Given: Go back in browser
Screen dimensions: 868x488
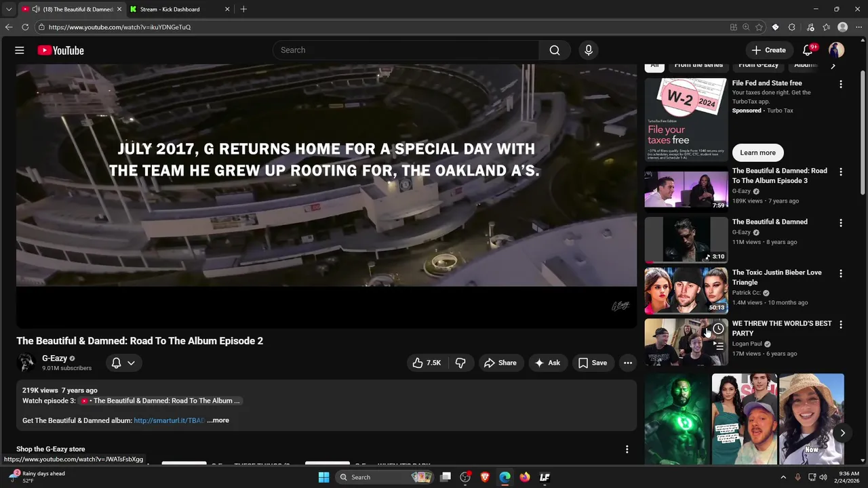Looking at the screenshot, I should [x=9, y=27].
